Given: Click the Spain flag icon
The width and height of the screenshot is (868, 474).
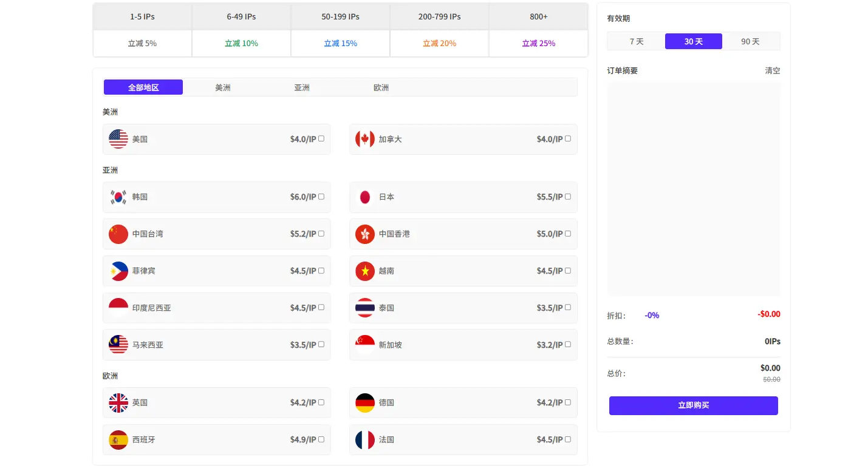Looking at the screenshot, I should (118, 439).
